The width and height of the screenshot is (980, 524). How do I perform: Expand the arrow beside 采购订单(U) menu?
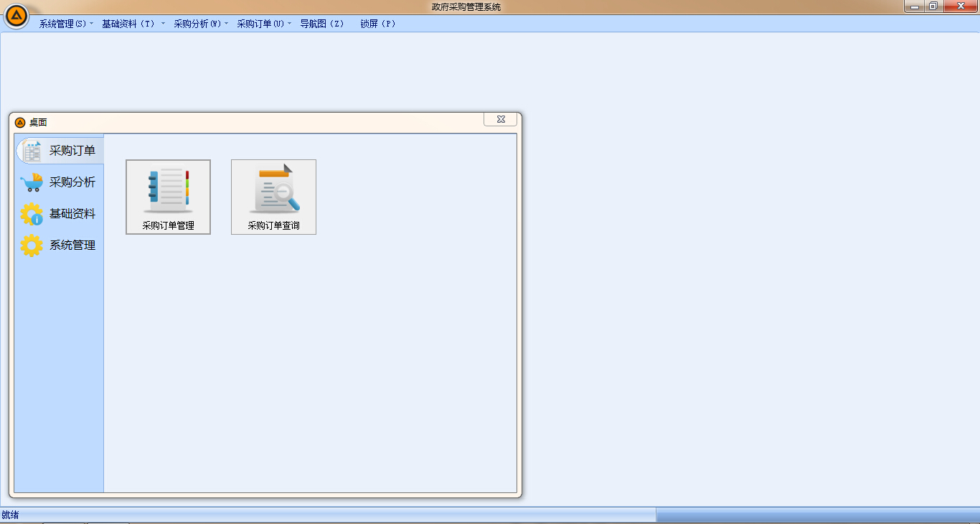[290, 24]
